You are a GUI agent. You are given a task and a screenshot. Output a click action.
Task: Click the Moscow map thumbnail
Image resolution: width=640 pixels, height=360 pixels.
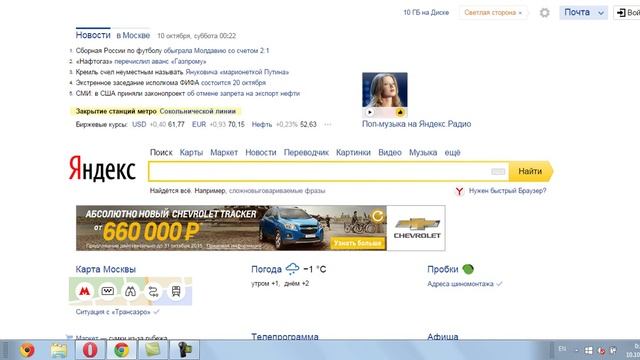[130, 291]
